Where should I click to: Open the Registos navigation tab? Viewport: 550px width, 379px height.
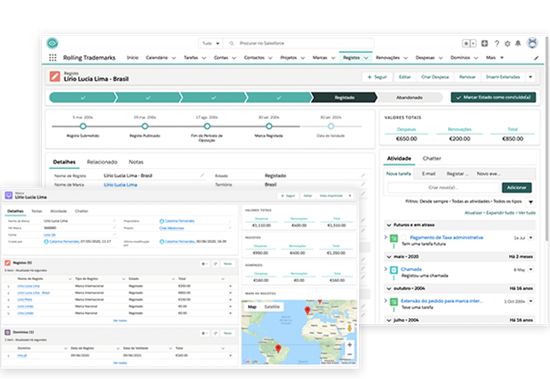point(351,58)
